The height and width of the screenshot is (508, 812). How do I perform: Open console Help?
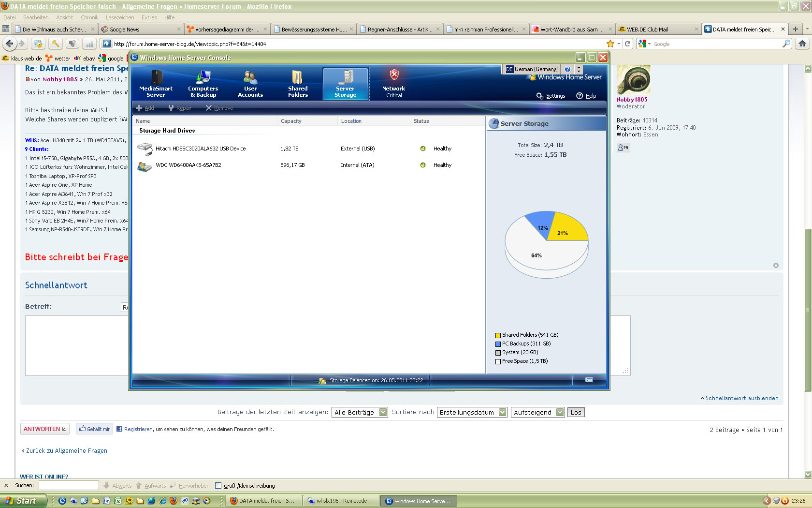coord(586,96)
